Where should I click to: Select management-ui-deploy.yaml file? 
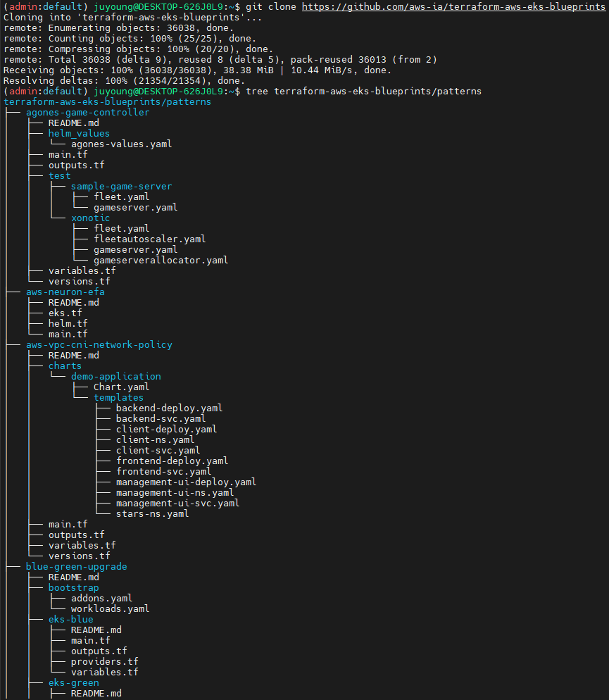[x=187, y=482]
